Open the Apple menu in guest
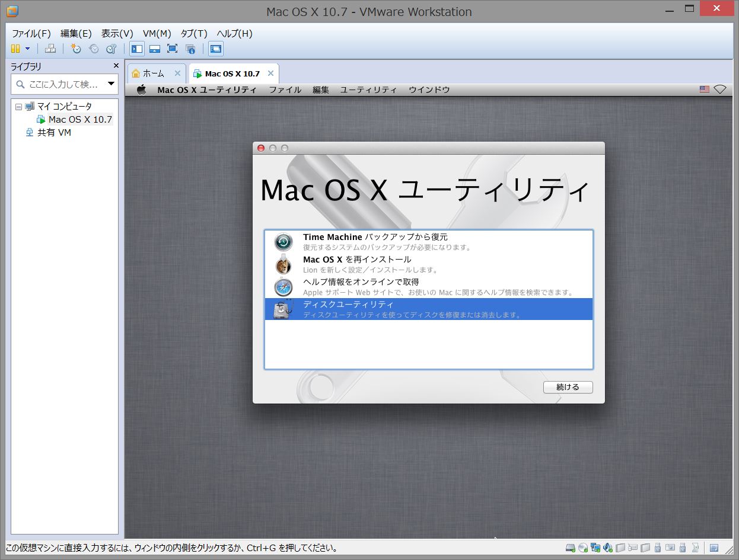The height and width of the screenshot is (560, 739). point(141,89)
